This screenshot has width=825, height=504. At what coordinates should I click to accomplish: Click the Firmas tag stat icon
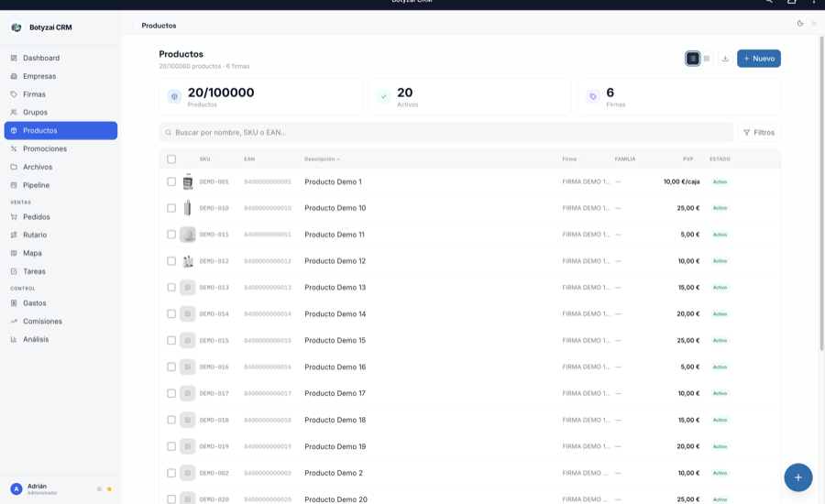[x=593, y=96]
